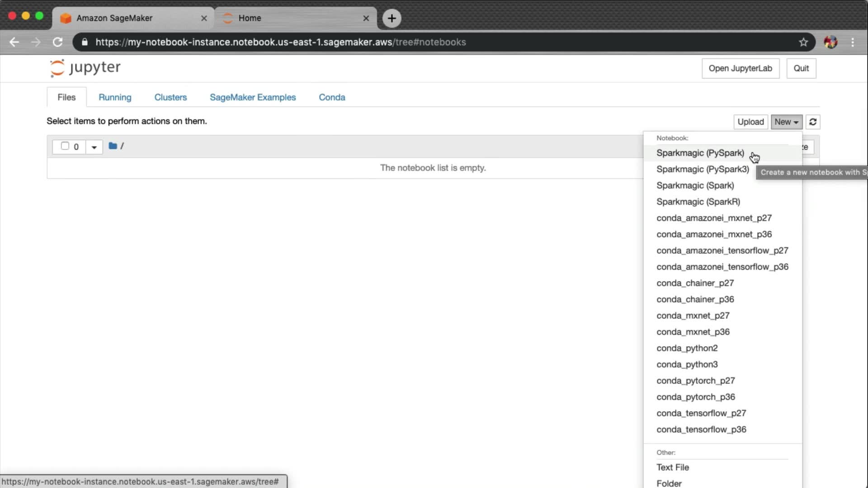The height and width of the screenshot is (488, 868).
Task: Reload the page with browser refresh icon
Action: [57, 42]
